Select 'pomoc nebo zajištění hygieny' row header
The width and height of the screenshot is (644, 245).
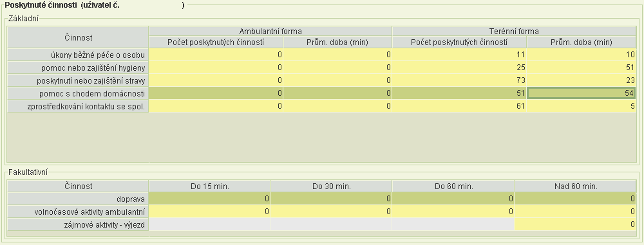(78, 68)
